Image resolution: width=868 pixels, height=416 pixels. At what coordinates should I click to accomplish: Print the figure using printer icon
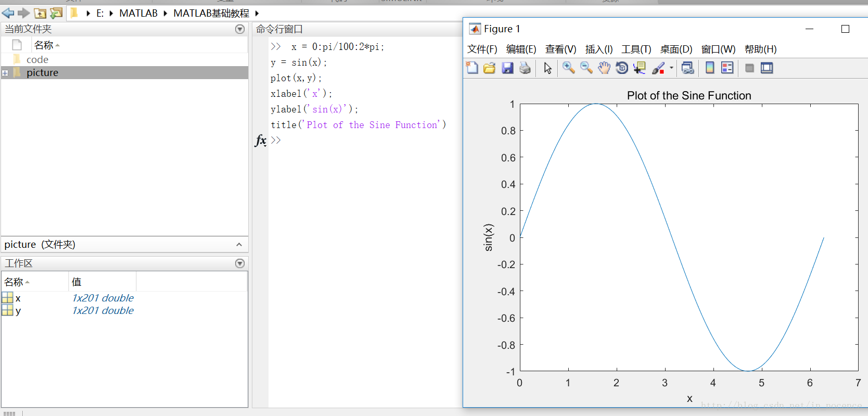(525, 68)
